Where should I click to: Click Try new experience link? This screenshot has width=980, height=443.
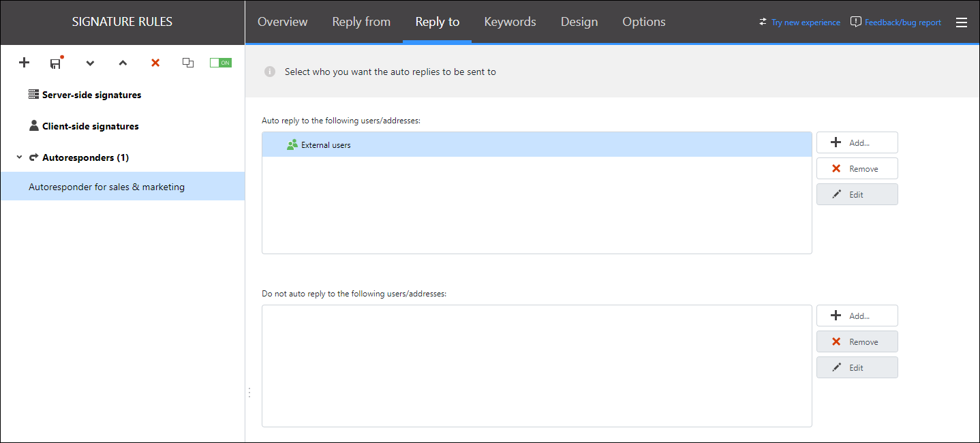pyautogui.click(x=805, y=22)
